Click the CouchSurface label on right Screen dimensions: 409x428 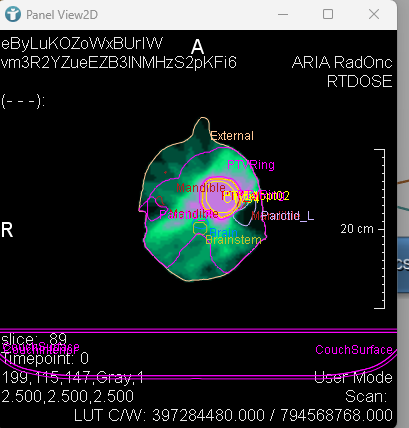click(354, 350)
